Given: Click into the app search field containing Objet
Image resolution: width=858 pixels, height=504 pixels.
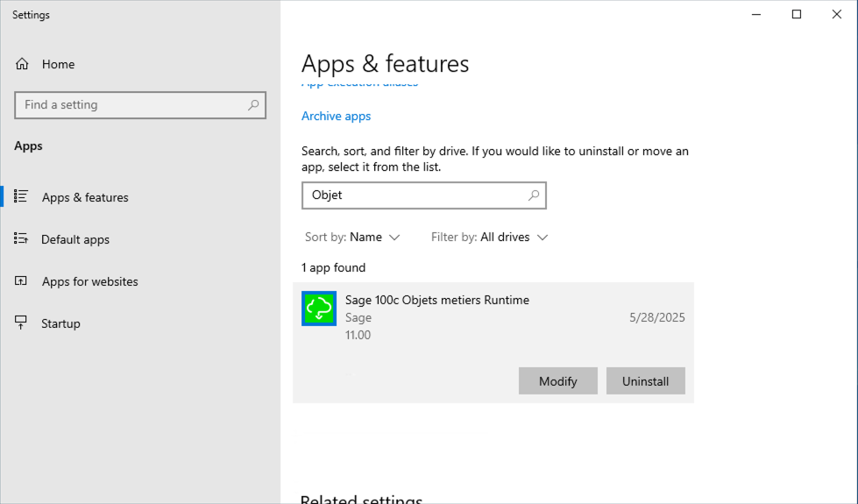Looking at the screenshot, I should coord(412,195).
